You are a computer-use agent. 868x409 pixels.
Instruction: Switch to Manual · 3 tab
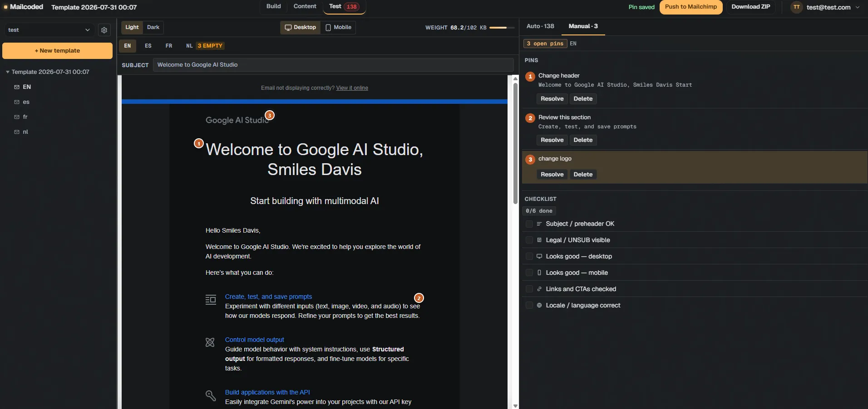pos(583,26)
